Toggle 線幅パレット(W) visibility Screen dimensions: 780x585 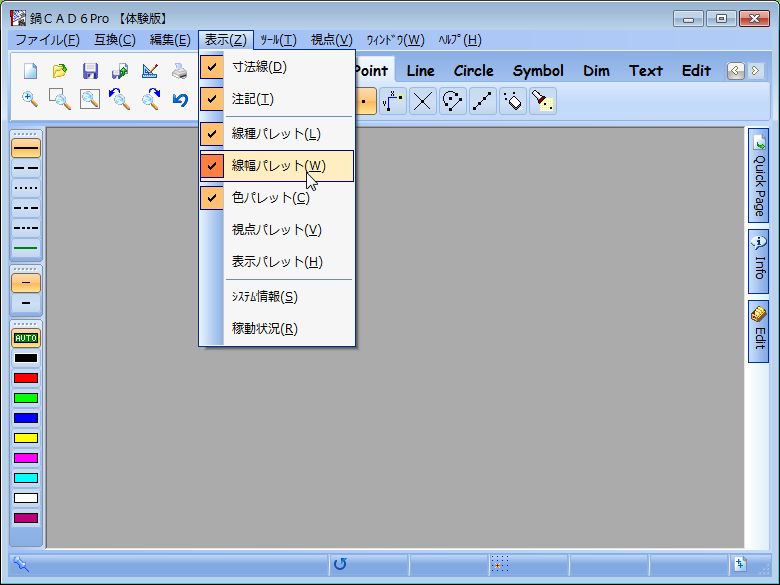tap(277, 166)
